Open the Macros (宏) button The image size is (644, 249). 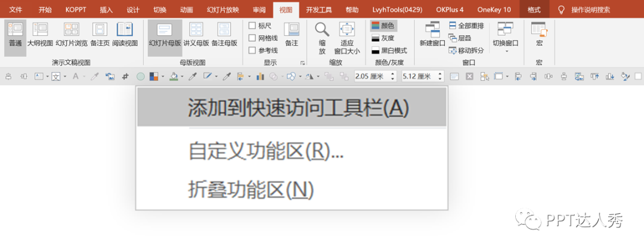coord(539,34)
